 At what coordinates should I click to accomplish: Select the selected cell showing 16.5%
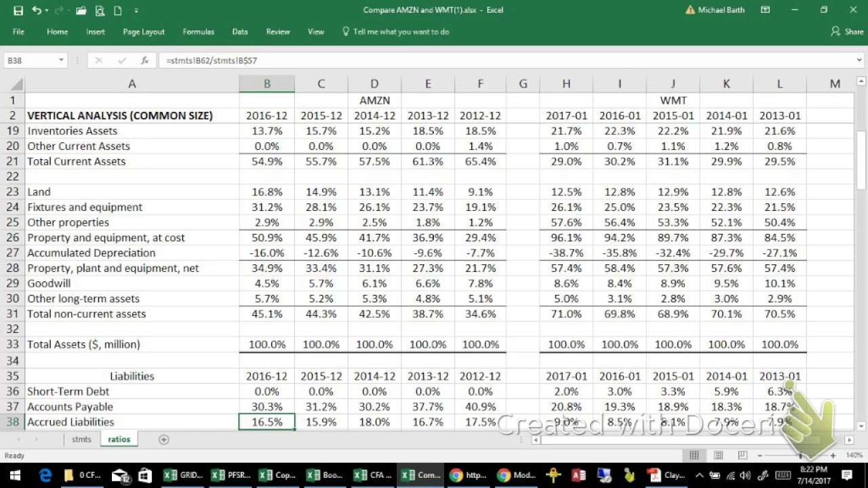click(267, 422)
